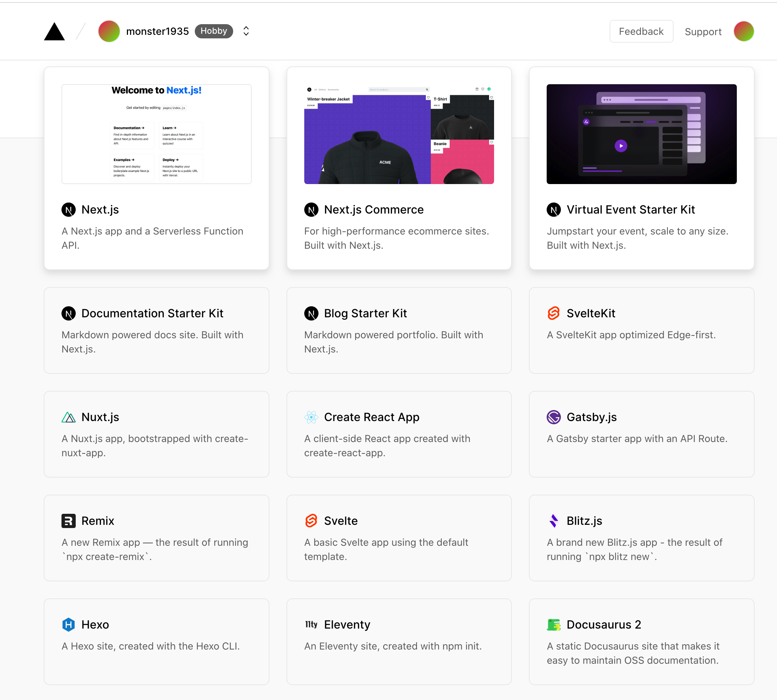777x700 pixels.
Task: Click the Next.js template preview image
Action: (156, 134)
